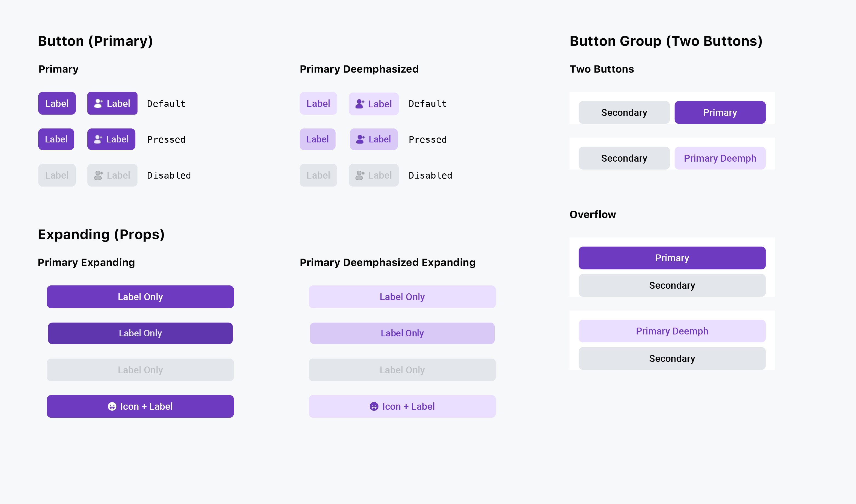The image size is (856, 504).
Task: Click user icon in Deemphasized Default button
Action: (x=360, y=104)
